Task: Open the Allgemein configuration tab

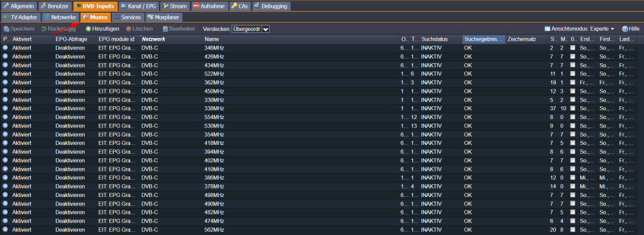Action: coord(19,6)
